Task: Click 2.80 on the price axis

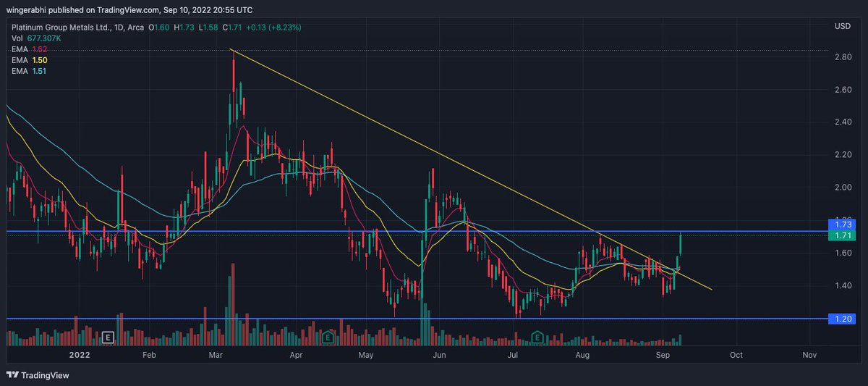Action: click(841, 56)
